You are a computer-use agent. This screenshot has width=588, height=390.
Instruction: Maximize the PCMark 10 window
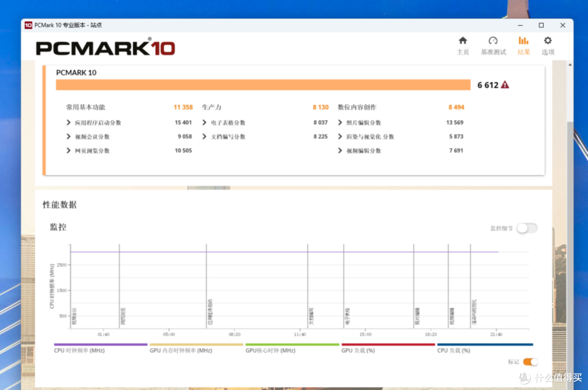(541, 25)
